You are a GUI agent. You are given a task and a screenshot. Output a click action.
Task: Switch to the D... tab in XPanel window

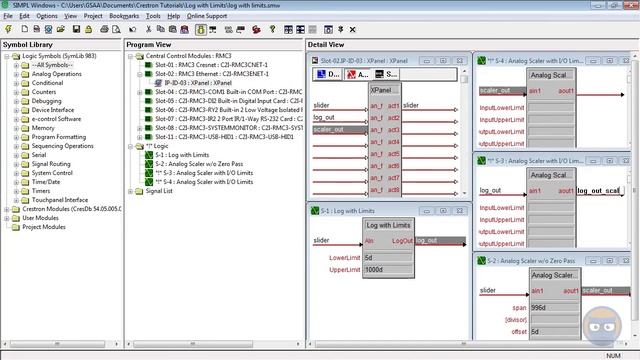pos(329,74)
